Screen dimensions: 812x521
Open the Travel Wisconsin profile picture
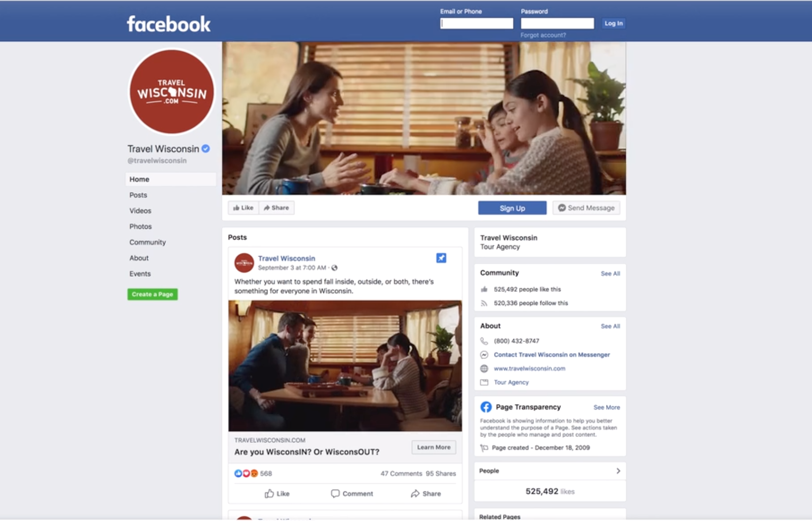172,92
